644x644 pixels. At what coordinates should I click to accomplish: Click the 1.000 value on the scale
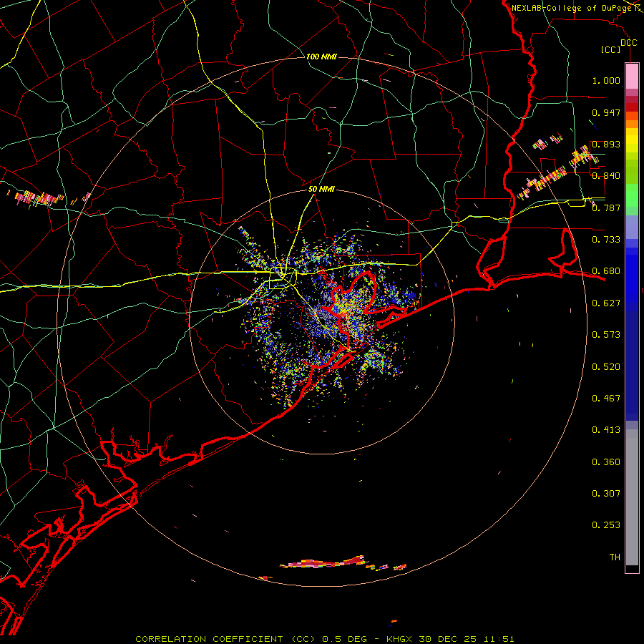606,80
